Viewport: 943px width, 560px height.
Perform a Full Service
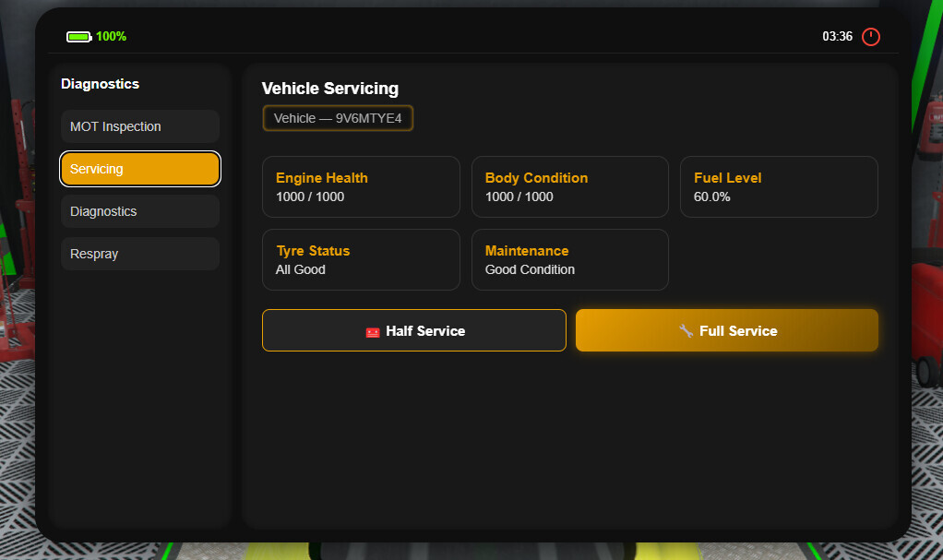[x=727, y=330]
